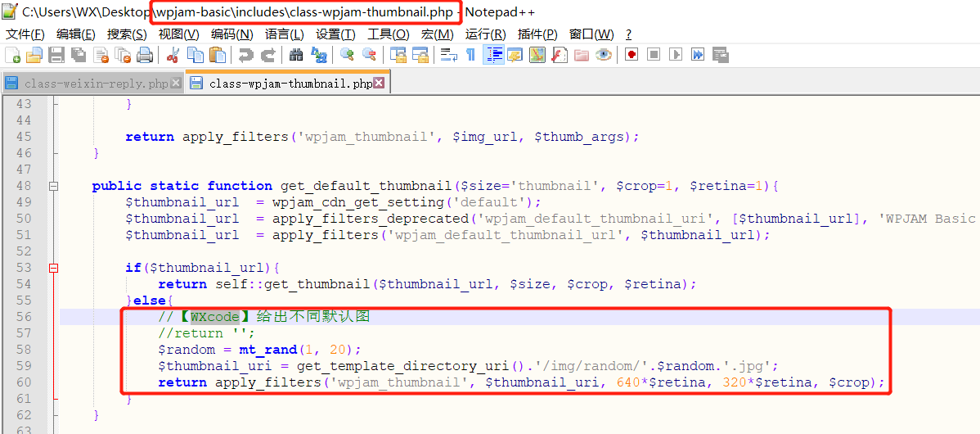Click the highlighted WXcode text
This screenshot has height=434, width=980.
[215, 316]
